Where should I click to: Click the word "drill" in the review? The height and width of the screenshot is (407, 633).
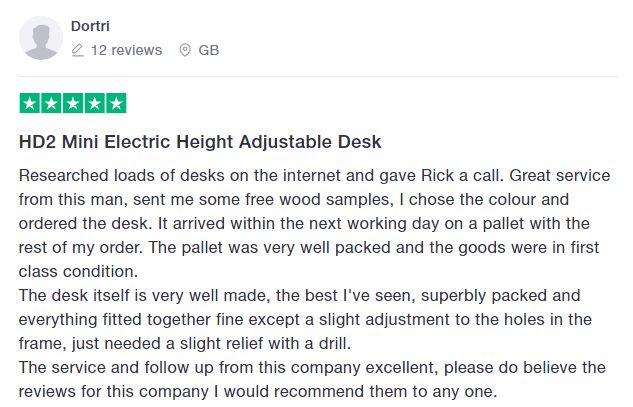click(x=330, y=343)
